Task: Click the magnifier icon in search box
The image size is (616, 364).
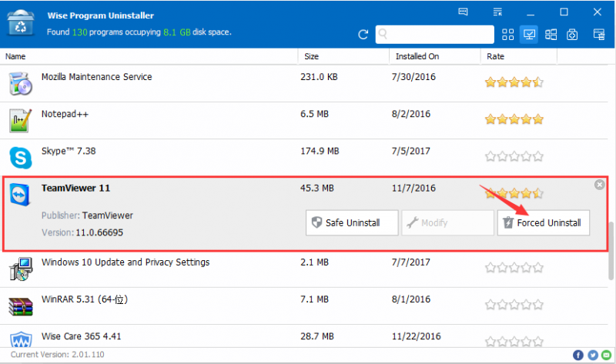Action: [x=383, y=34]
